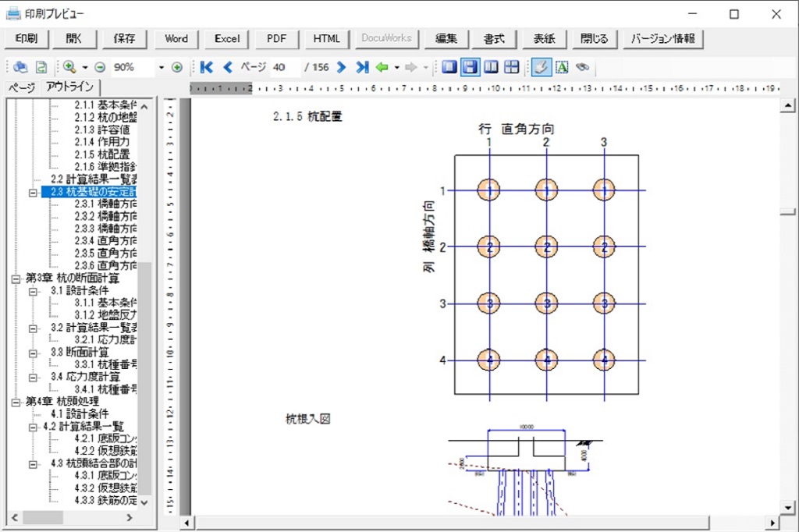Go to the next page

(x=342, y=67)
